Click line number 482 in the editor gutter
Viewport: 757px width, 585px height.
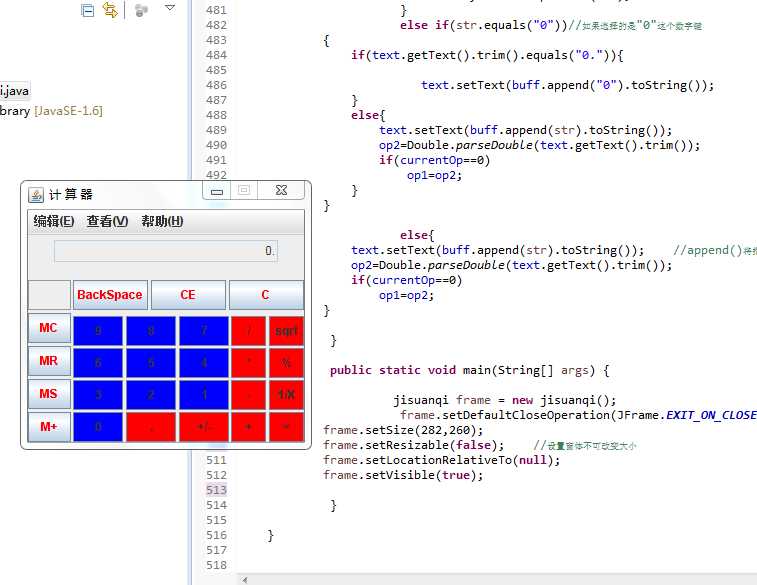[x=216, y=25]
